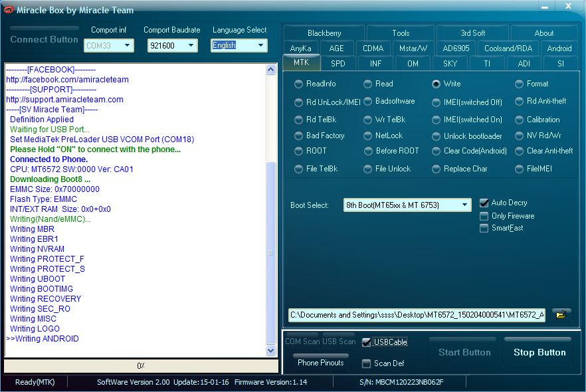This screenshot has width=586, height=392.
Task: Open the Comport Baudrate 921600 dropdown
Action: pos(191,46)
